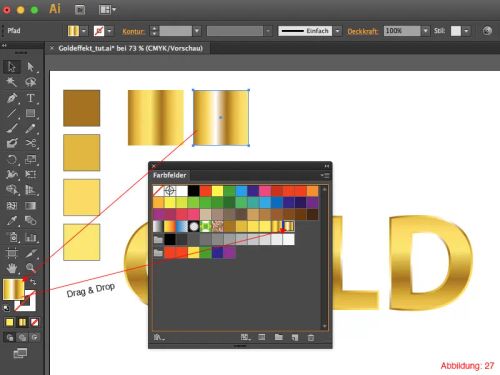Enable Draw Inside mode
Image resolution: width=500 pixels, height=375 pixels.
pyautogui.click(x=34, y=338)
